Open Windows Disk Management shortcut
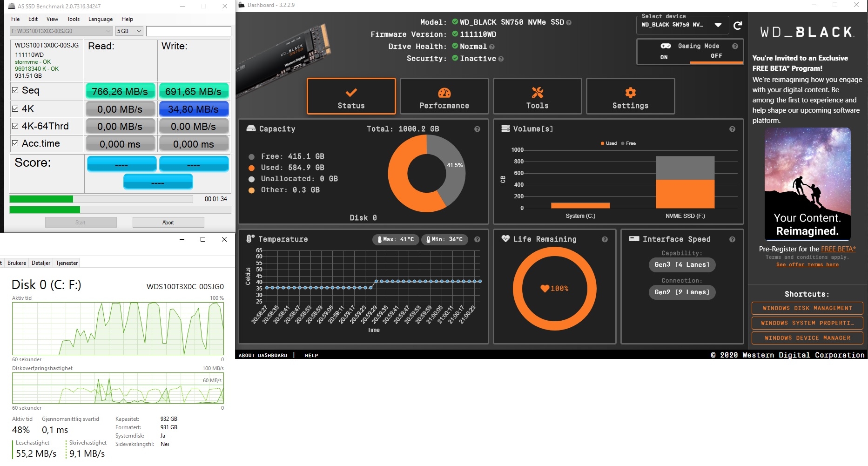 (x=807, y=308)
